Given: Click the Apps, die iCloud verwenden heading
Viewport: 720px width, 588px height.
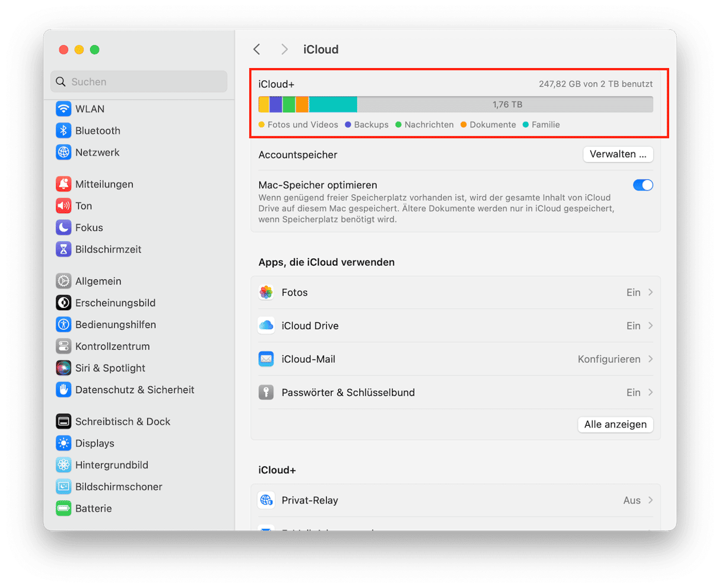Looking at the screenshot, I should pyautogui.click(x=327, y=262).
